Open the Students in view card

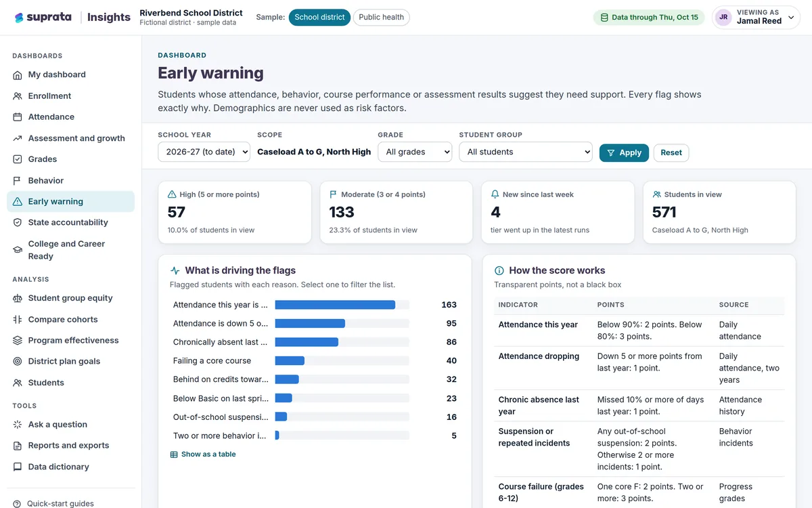[x=719, y=212]
